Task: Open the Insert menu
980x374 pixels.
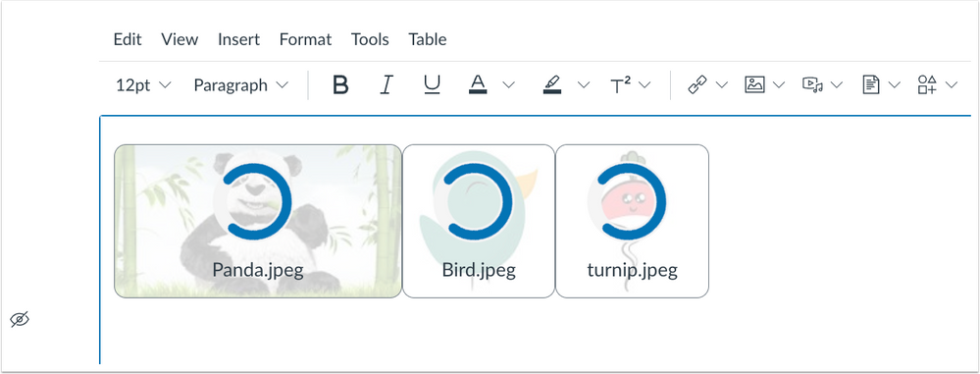Action: [238, 39]
